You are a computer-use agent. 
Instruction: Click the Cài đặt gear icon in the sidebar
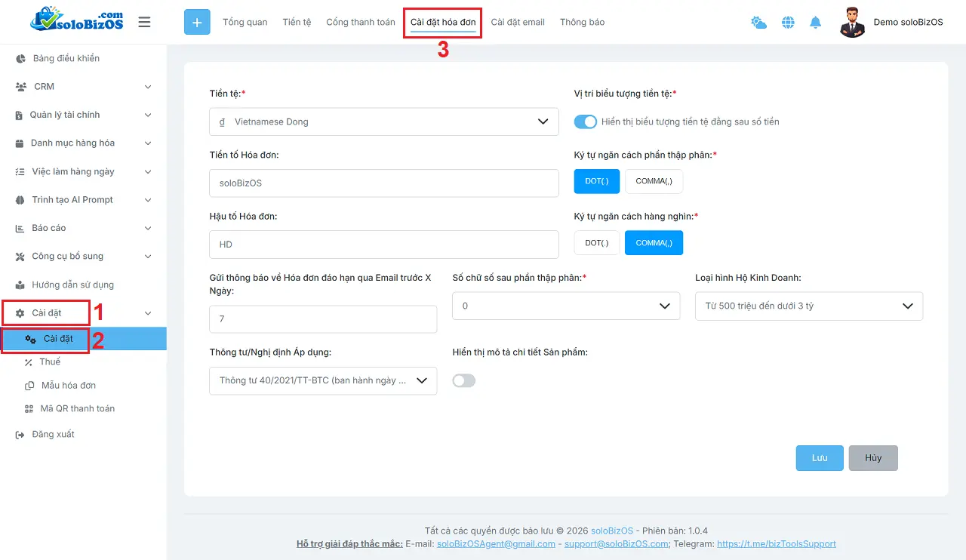[x=20, y=313]
